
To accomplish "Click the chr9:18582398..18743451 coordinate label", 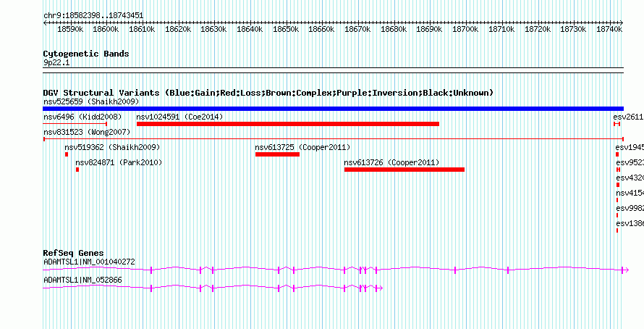I will coord(93,16).
